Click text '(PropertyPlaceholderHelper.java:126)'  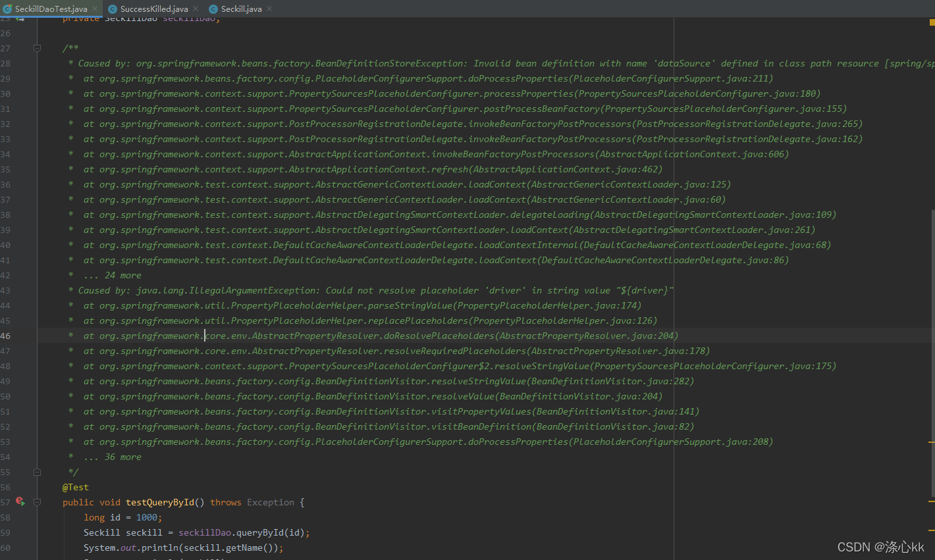tap(563, 320)
